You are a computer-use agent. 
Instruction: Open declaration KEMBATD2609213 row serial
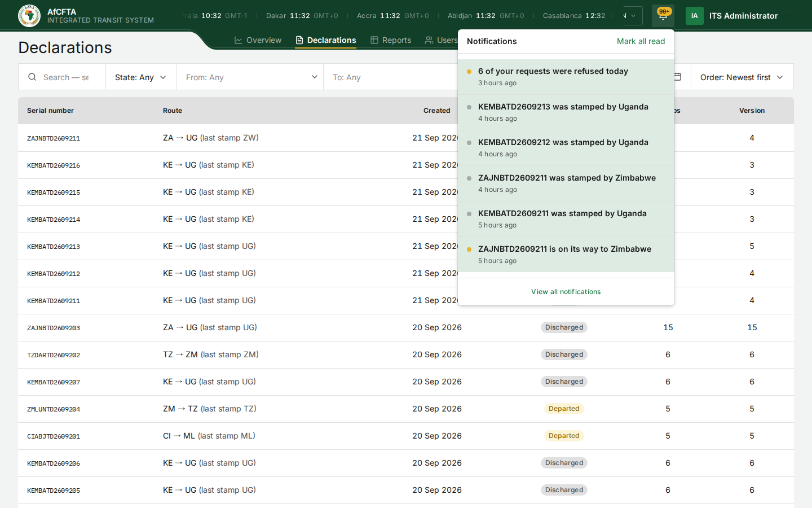click(x=54, y=247)
